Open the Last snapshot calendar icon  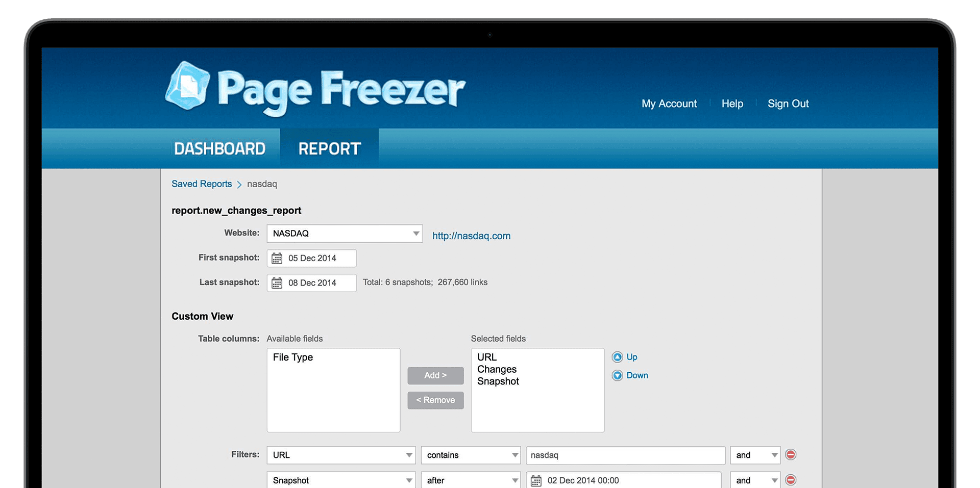[277, 283]
